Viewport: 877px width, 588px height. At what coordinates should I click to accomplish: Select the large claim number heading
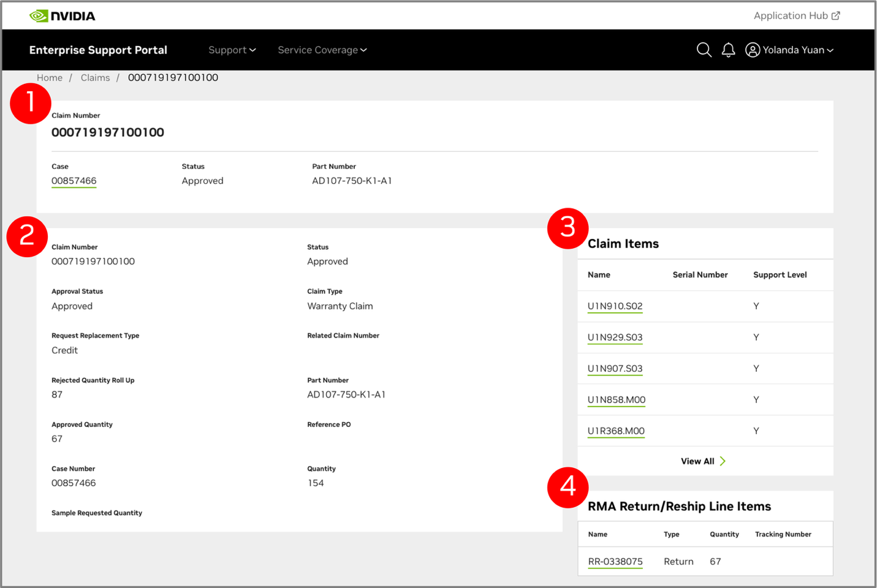[108, 132]
